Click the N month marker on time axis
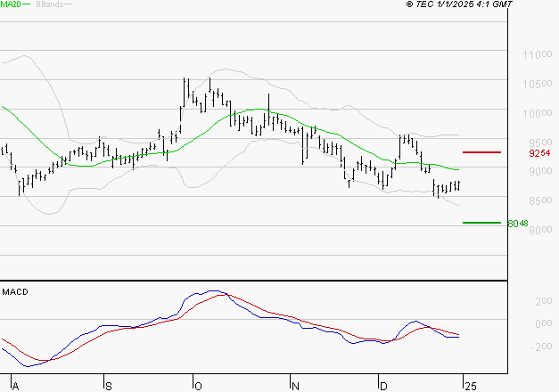Screen dimensions: 559x392 (295, 387)
